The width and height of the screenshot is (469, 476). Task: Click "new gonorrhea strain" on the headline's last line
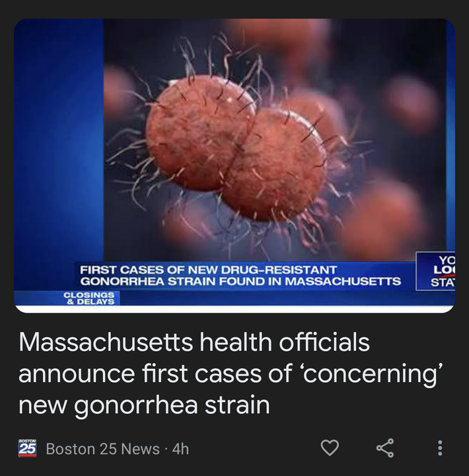tap(144, 405)
